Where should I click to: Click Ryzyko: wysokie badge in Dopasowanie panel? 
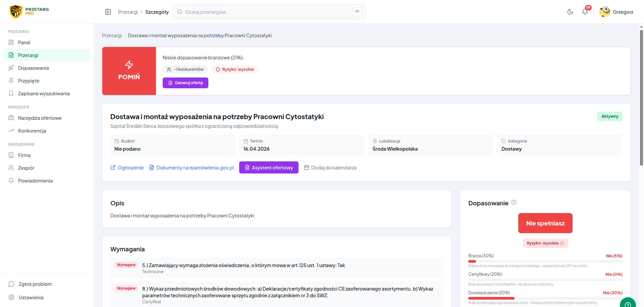point(545,243)
